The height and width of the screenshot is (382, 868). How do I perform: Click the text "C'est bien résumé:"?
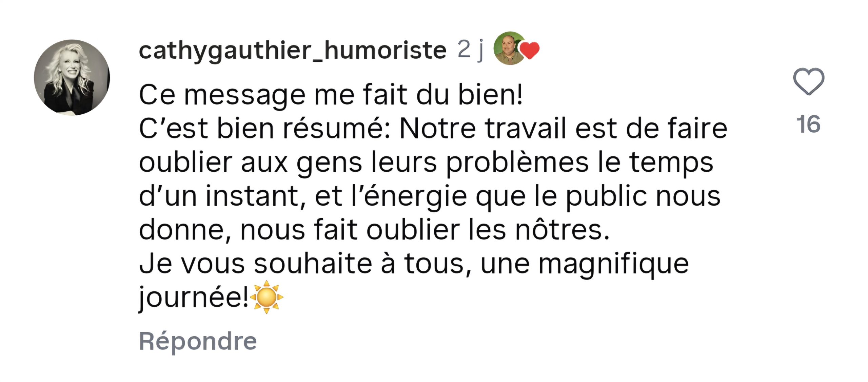(264, 129)
